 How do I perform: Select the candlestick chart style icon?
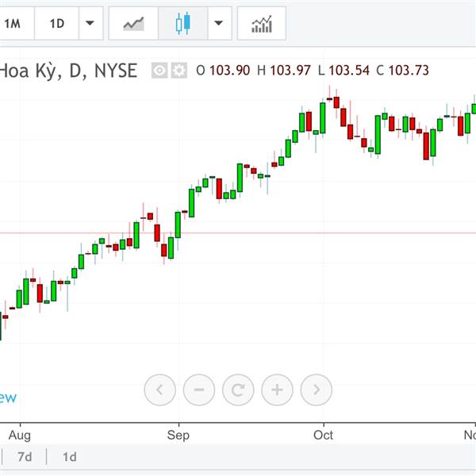(183, 24)
